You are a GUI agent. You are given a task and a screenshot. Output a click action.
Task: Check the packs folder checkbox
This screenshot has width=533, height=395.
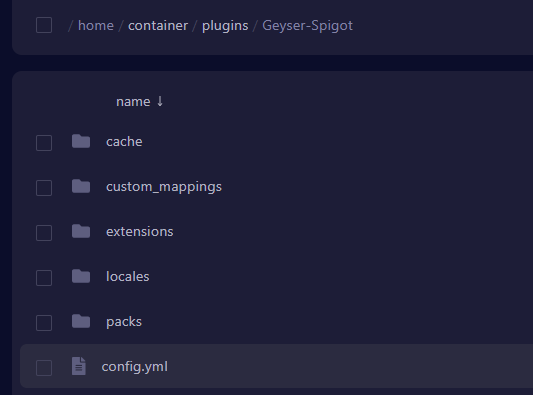pyautogui.click(x=44, y=323)
